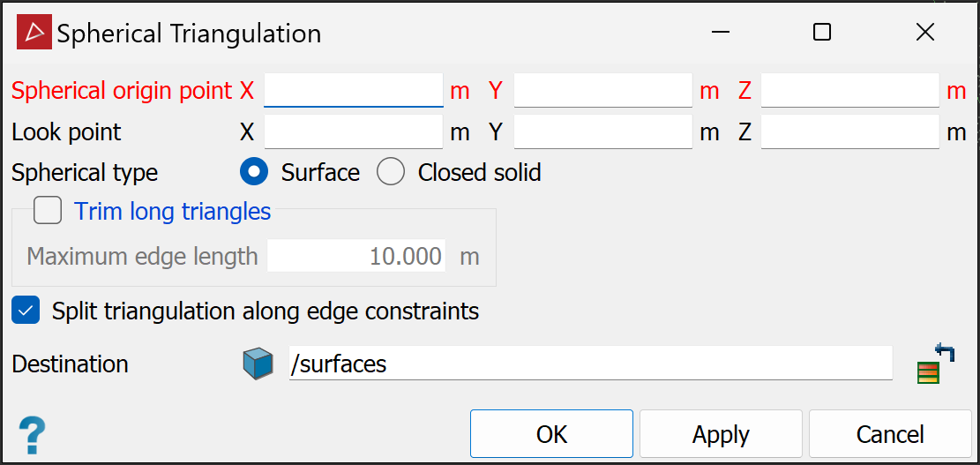
Task: Uncheck Split triangulation along edge constraints
Action: coord(26,311)
